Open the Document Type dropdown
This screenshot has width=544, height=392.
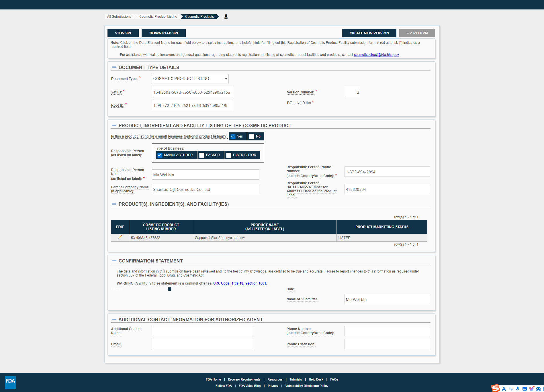[x=190, y=79]
